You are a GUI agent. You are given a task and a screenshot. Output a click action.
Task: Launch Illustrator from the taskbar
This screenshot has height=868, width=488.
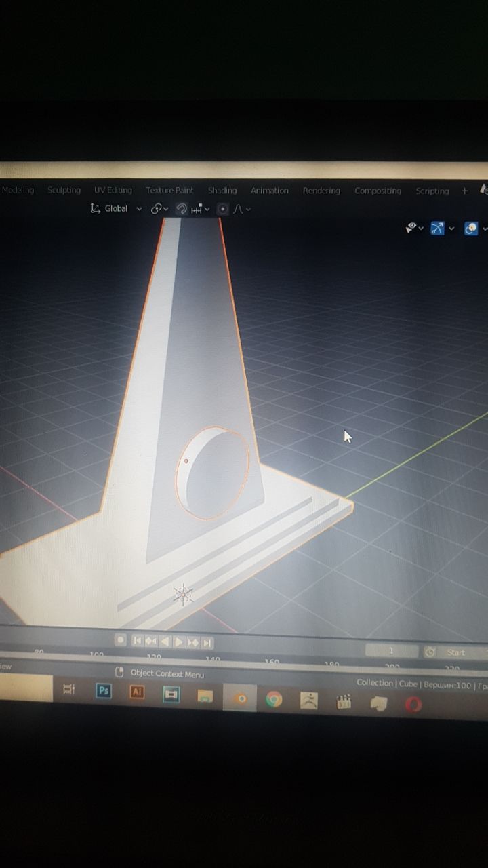[138, 692]
